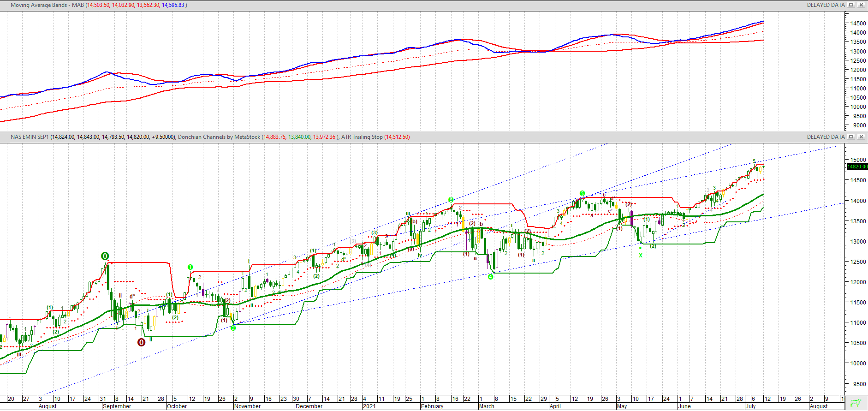This screenshot has width=868, height=411.
Task: Maximize the NAS EMIN SEP1 price pane
Action: point(851,137)
